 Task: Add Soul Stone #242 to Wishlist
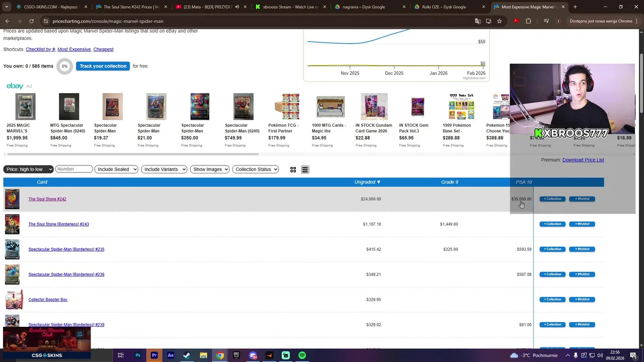(x=582, y=199)
